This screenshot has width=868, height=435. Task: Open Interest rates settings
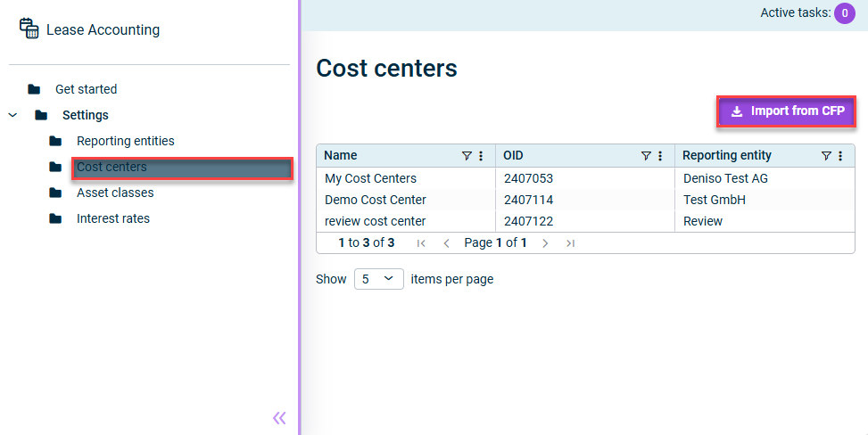tap(112, 218)
